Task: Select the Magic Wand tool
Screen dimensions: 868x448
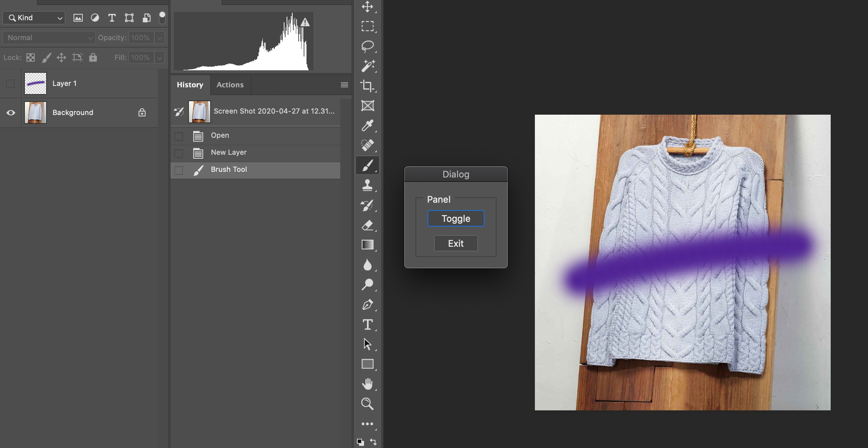Action: 367,66
